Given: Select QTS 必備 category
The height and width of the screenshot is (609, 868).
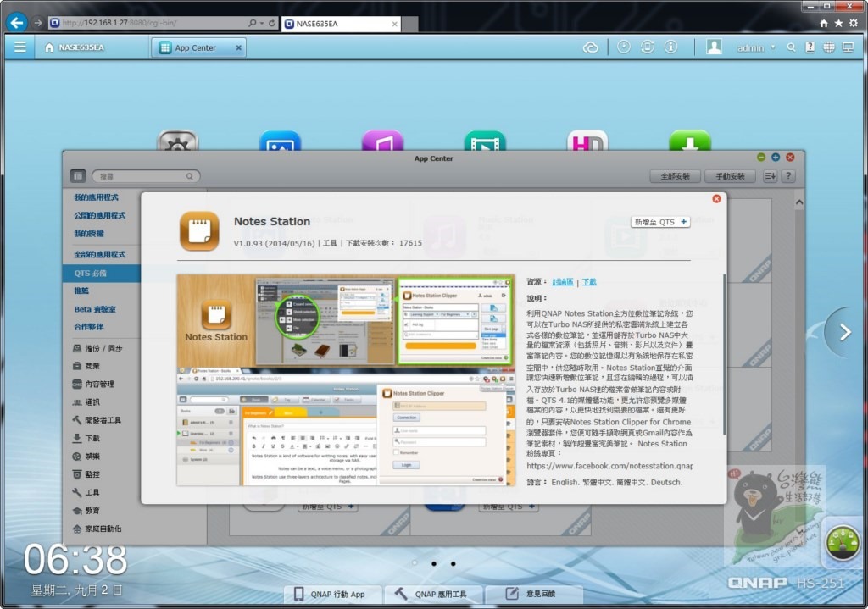Looking at the screenshot, I should pyautogui.click(x=102, y=274).
